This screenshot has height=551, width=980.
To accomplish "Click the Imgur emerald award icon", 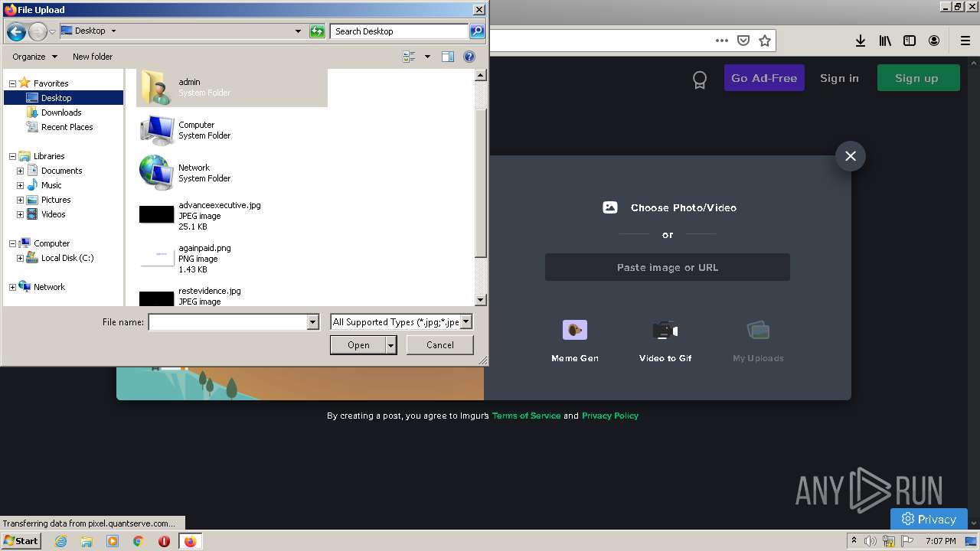I will tap(699, 80).
